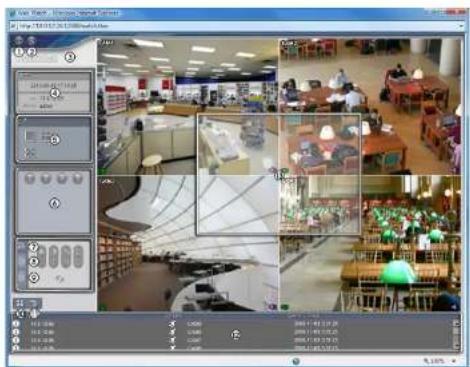The height and width of the screenshot is (367, 470).
Task: Click the green indicator in the store camera view
Action: [102, 171]
